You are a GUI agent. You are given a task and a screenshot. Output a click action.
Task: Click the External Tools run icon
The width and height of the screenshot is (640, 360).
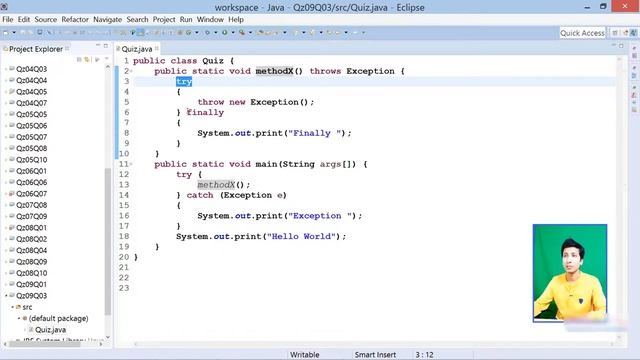pyautogui.click(x=242, y=33)
